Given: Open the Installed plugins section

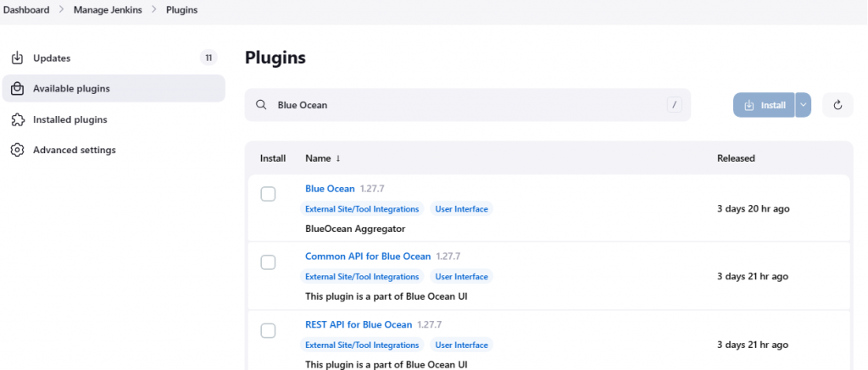Looking at the screenshot, I should point(70,119).
